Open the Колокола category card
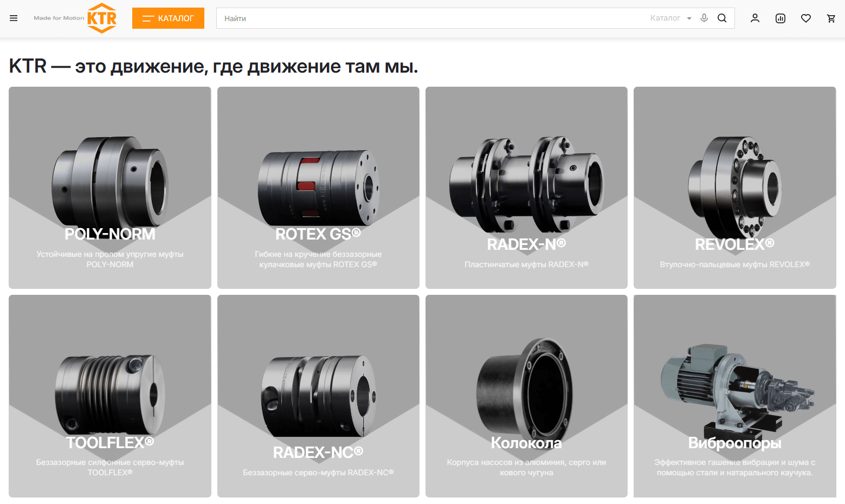 pos(526,396)
